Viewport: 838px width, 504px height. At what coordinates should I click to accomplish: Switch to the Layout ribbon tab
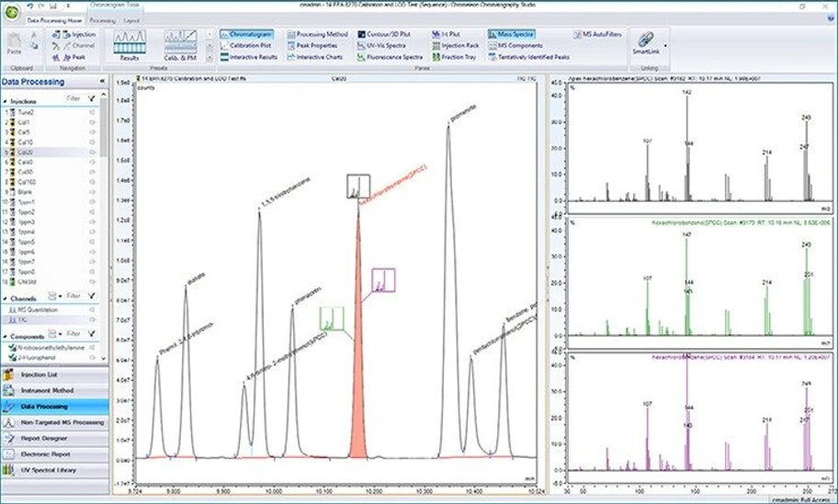[x=130, y=20]
